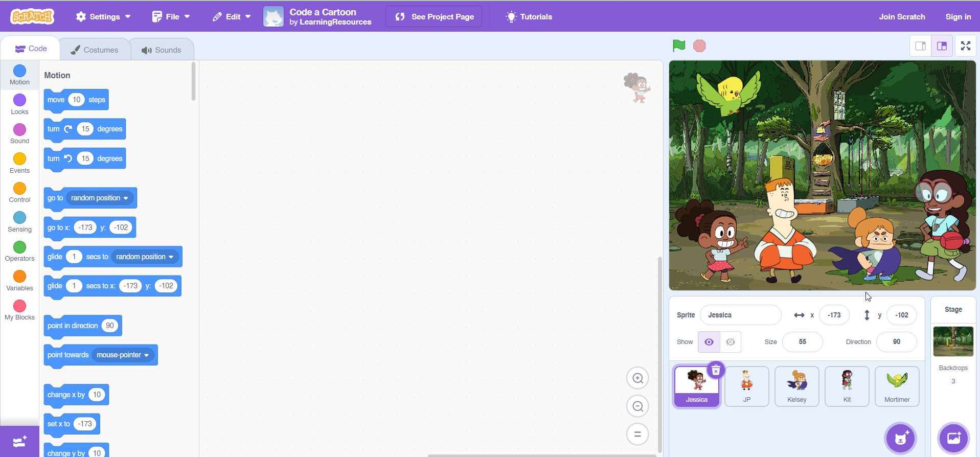Open the Control block category
Viewport: 980px width, 457px height.
(19, 192)
